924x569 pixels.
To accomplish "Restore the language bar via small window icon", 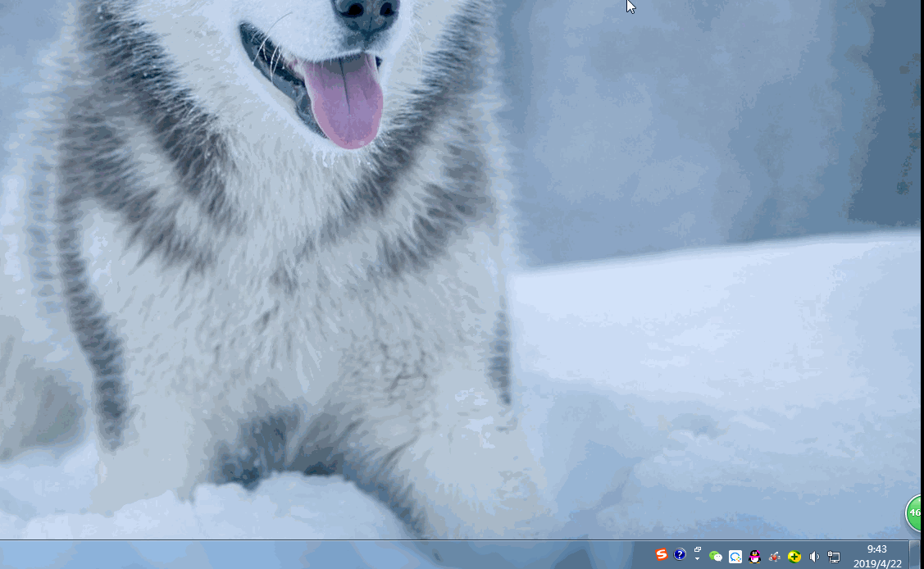I will [698, 549].
